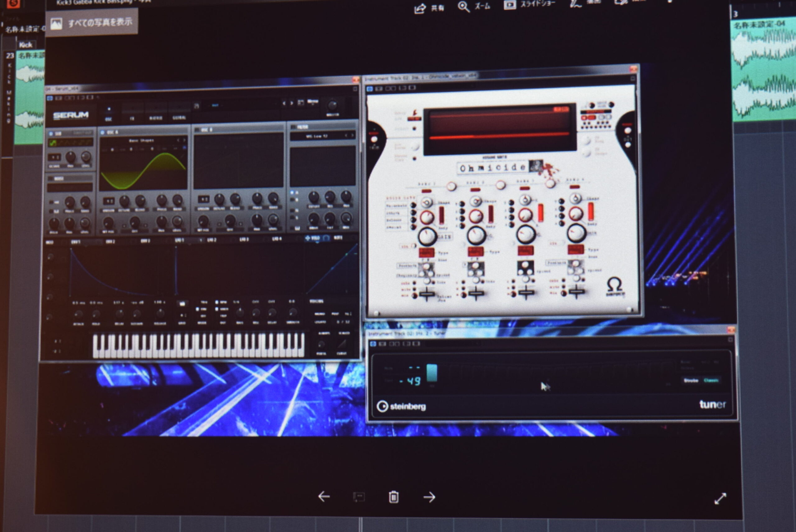Click the sine waveform display in OSC A

(143, 171)
